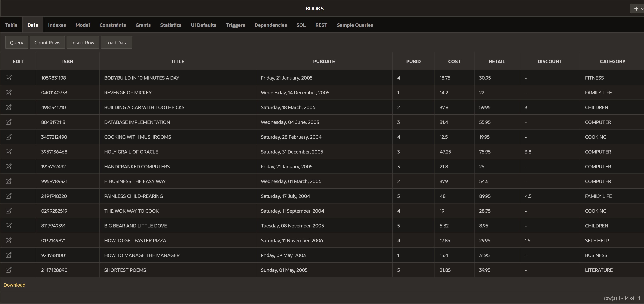Edit the HOLY GRAIL OF ORACLE record

click(x=9, y=152)
